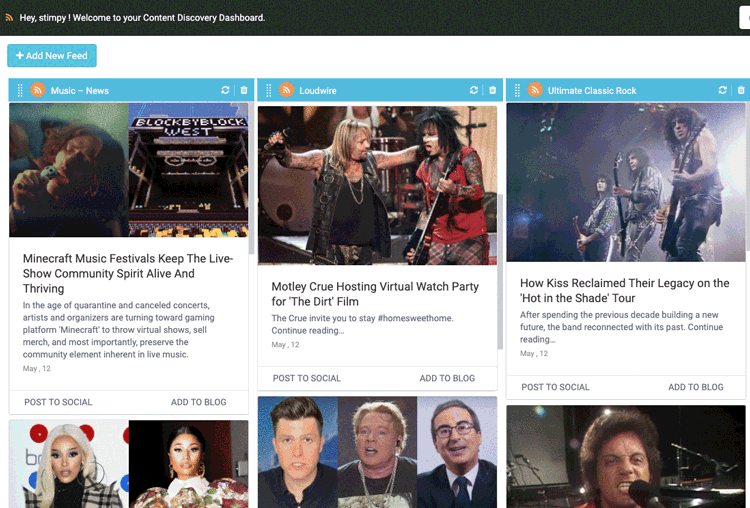Delete the Loudwire feed
750x508 pixels.
tap(493, 90)
